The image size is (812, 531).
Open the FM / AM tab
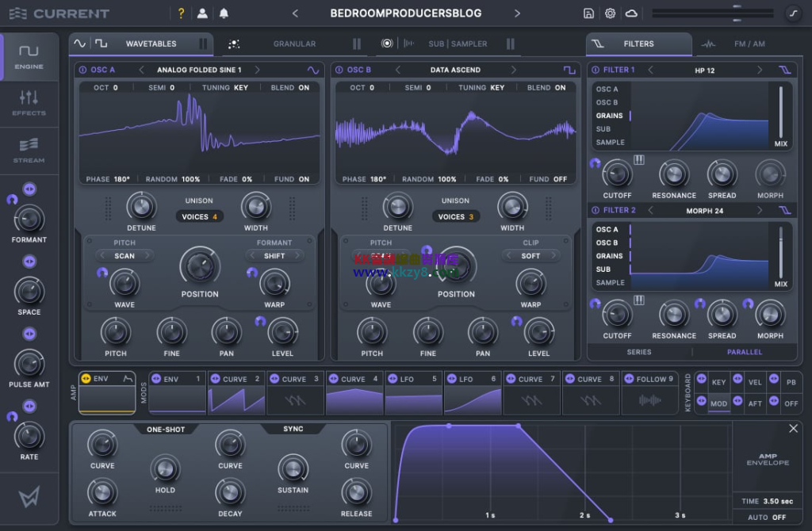749,44
